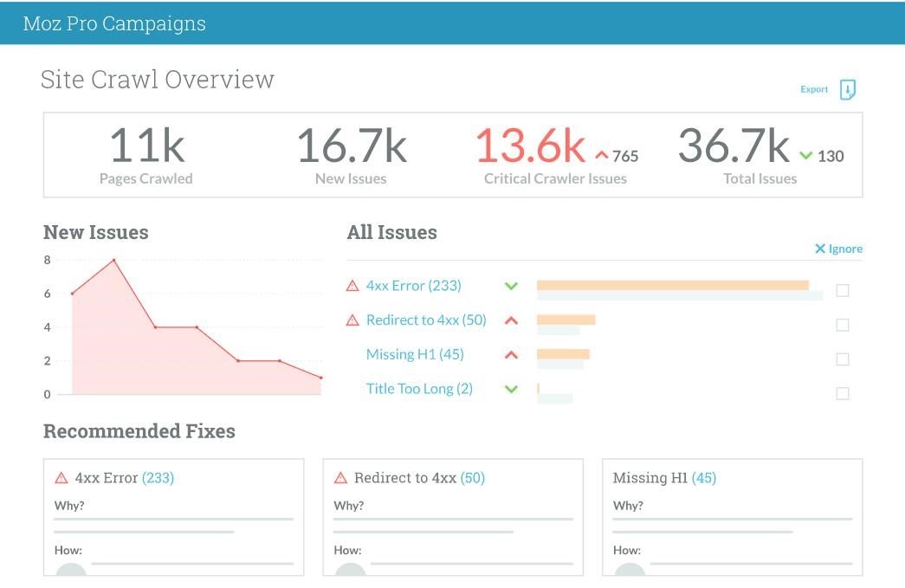Image resolution: width=905 pixels, height=588 pixels.
Task: Click warning icon in 4xx Error recommended fix card
Action: 61,478
